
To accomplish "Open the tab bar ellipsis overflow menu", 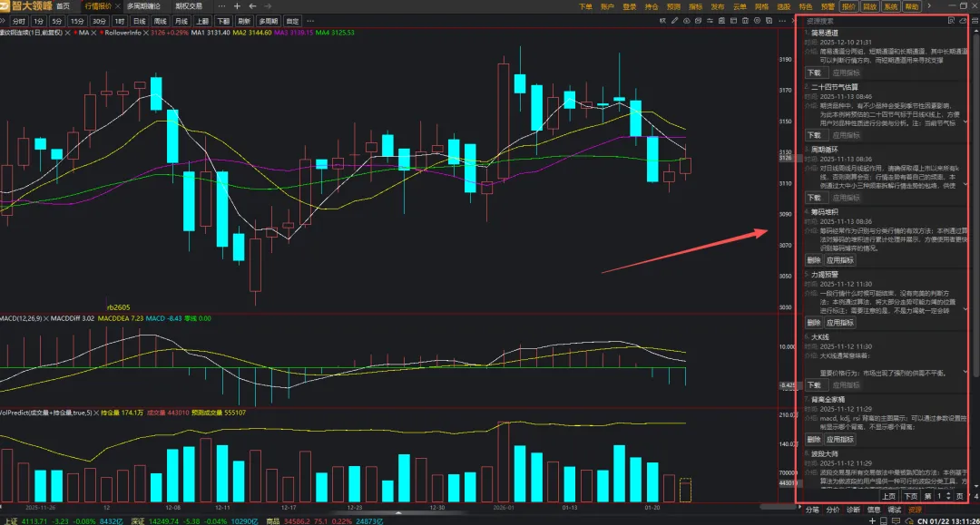I will 221,6.
